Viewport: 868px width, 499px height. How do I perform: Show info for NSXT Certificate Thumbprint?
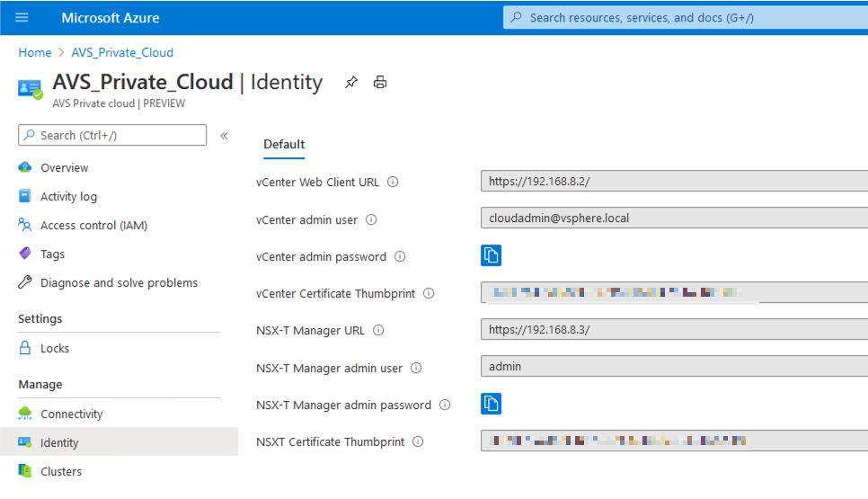(x=418, y=441)
